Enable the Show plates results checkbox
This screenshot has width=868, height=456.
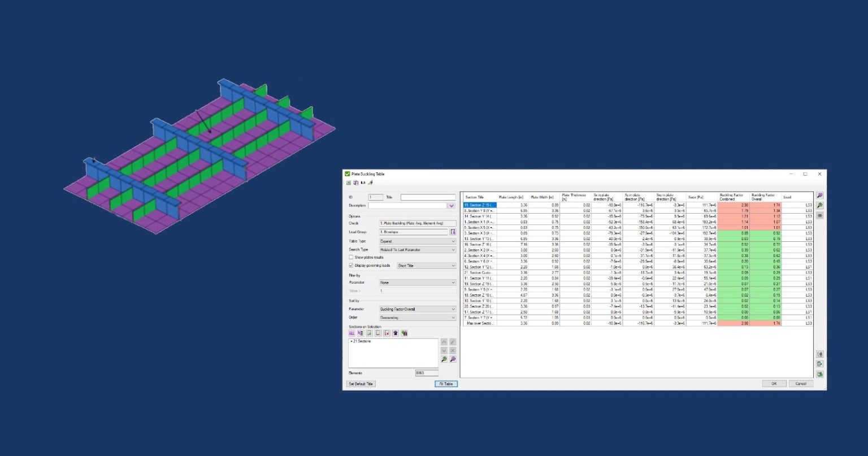point(351,257)
